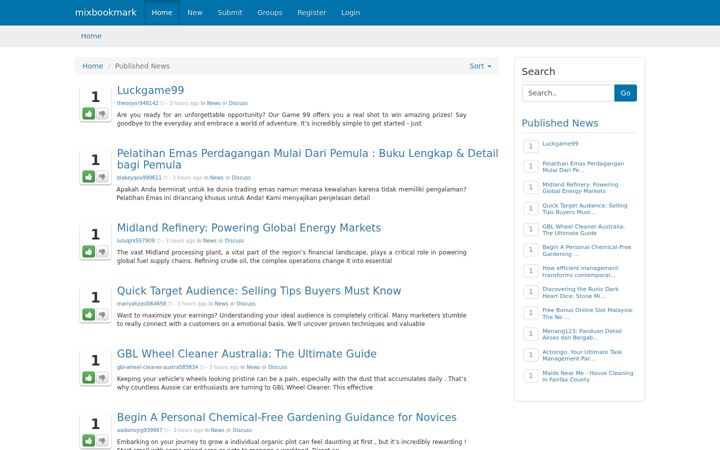Open the New menu item
Screen dimensions: 720x450
tap(195, 12)
